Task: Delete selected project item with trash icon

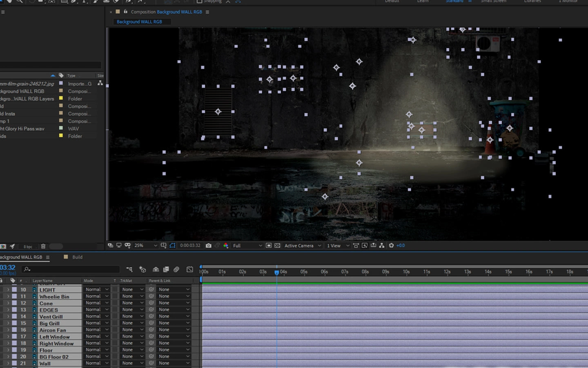Action: click(x=43, y=246)
